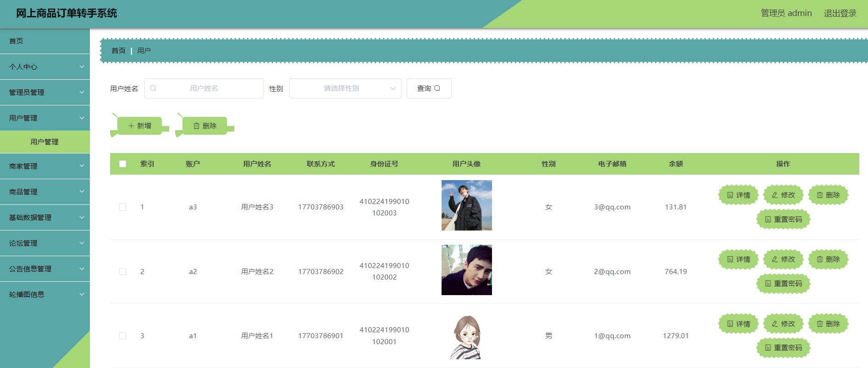Reset password for user a3
The width and height of the screenshot is (868, 368).
coord(783,220)
